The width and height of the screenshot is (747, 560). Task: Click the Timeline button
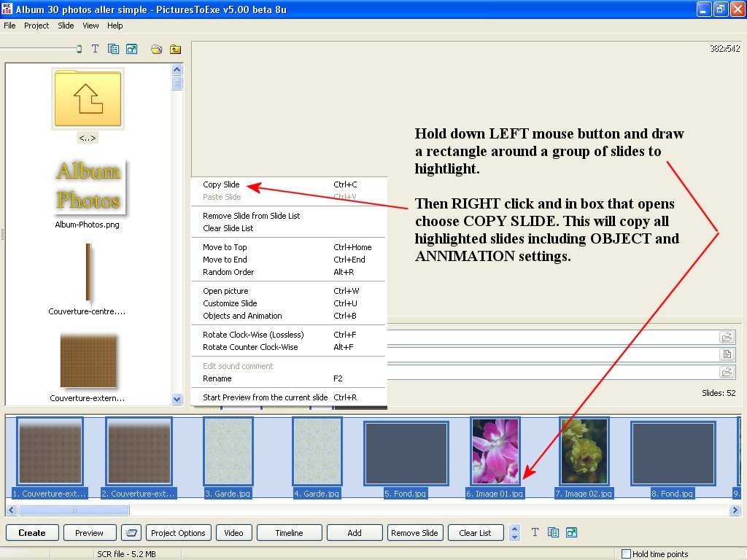289,533
